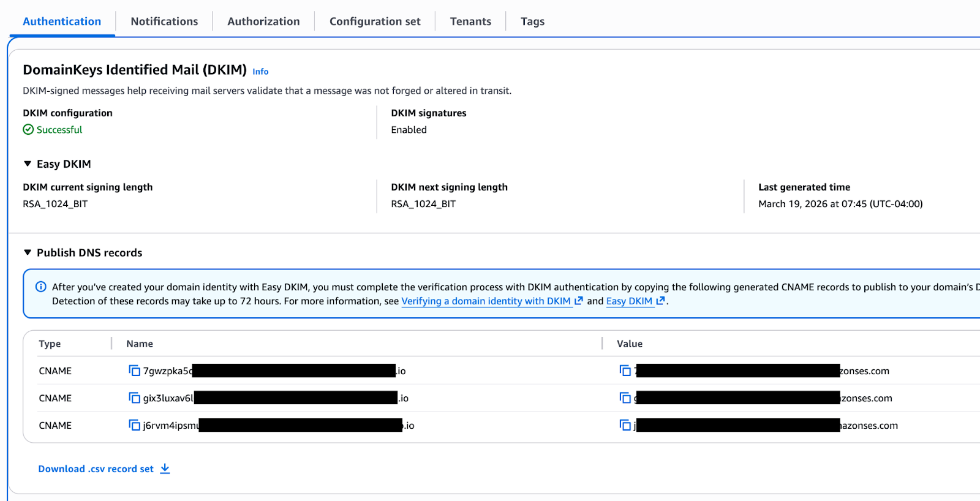Viewport: 980px width, 501px height.
Task: Select RSA_1024_BIT under DKIM next signing length
Action: 423,204
